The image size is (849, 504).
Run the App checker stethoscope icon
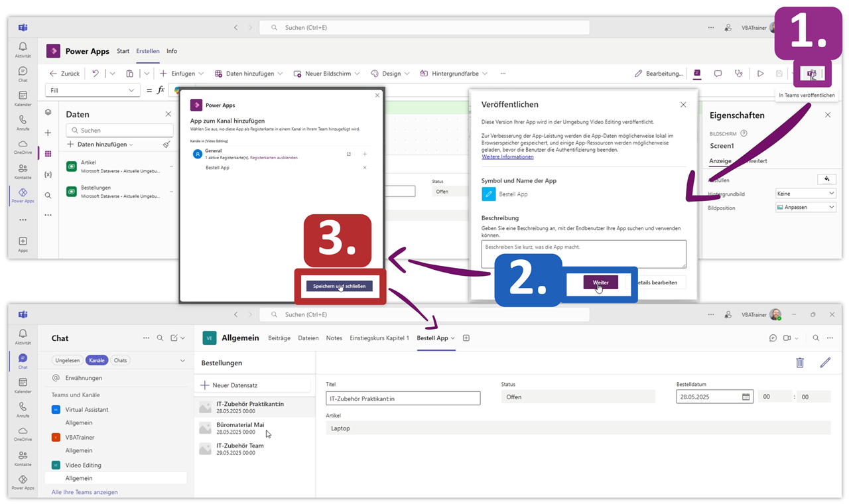point(738,74)
